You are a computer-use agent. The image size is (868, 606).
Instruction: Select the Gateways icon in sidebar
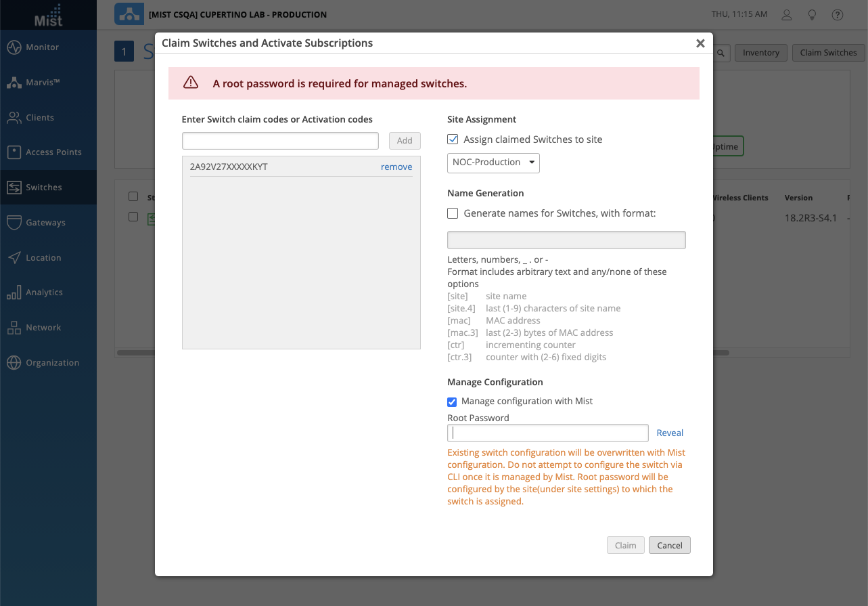[14, 223]
